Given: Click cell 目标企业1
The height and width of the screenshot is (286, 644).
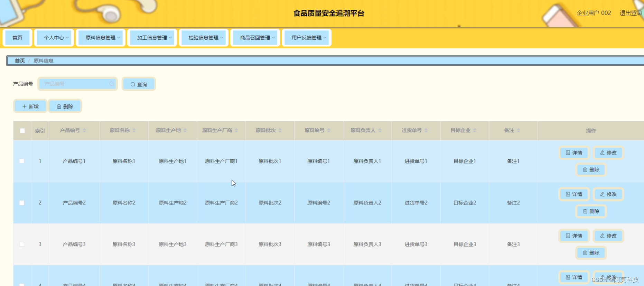Looking at the screenshot, I should tap(465, 161).
